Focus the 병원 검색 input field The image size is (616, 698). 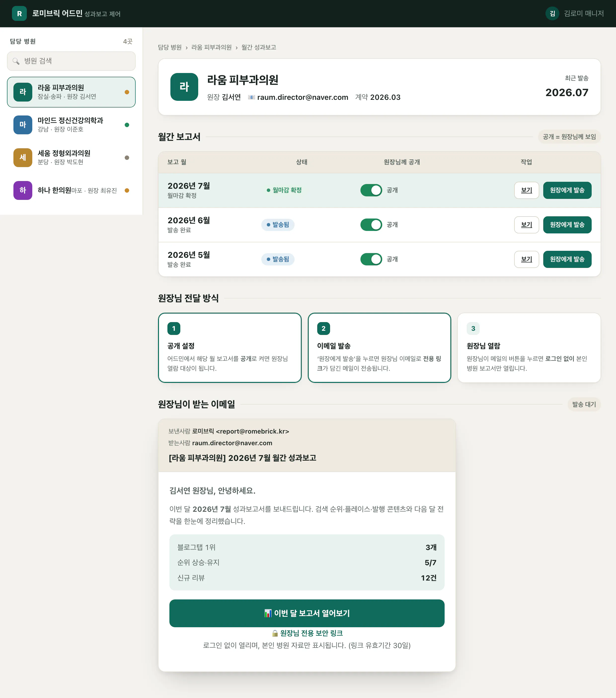[x=71, y=61]
